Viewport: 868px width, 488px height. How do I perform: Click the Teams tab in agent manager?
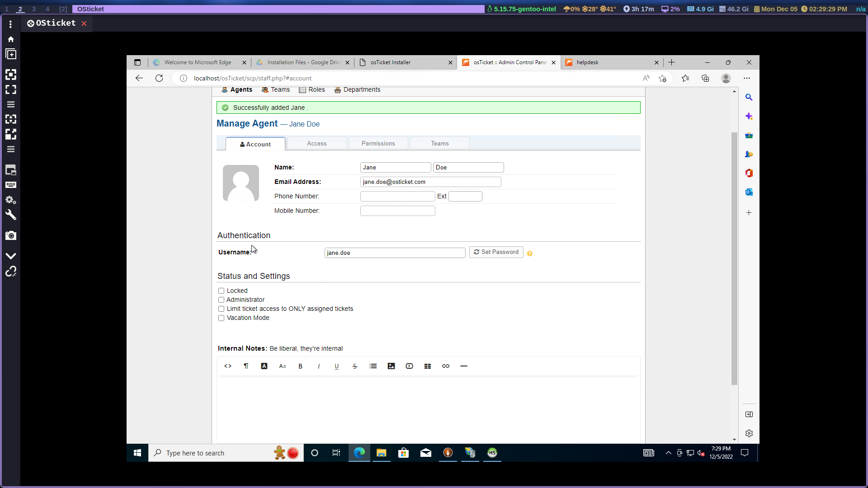click(439, 144)
